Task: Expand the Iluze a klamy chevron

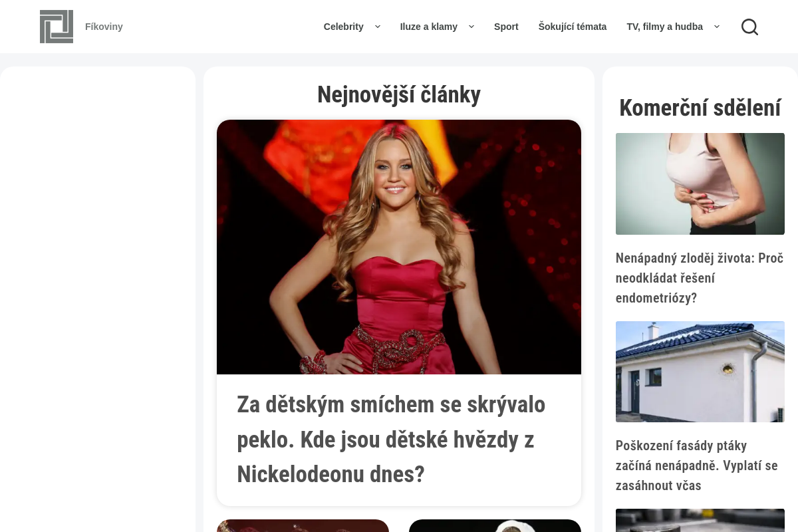Action: click(471, 27)
